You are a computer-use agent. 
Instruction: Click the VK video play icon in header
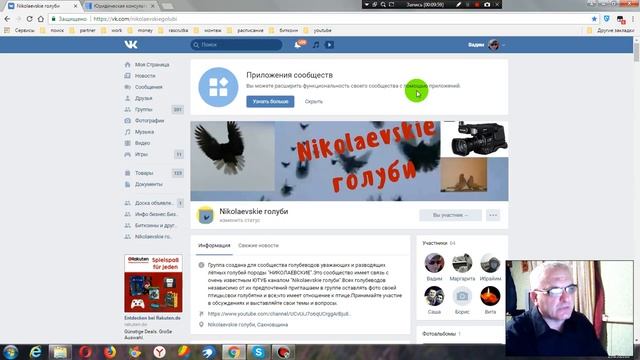329,44
